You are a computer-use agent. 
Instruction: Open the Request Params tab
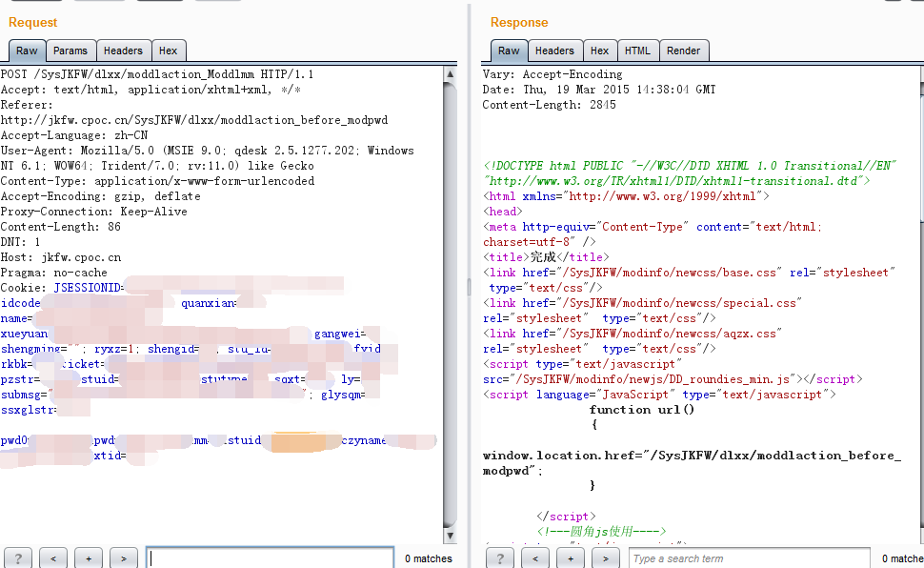pos(70,51)
